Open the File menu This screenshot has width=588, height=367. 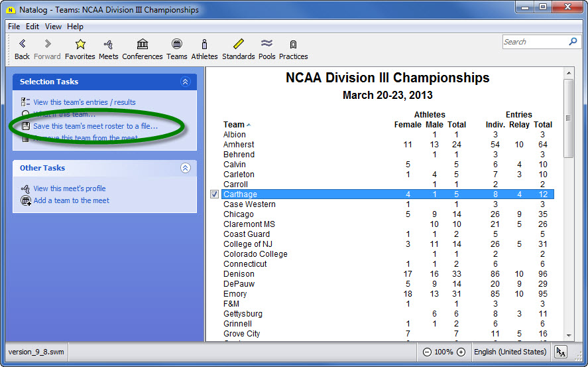pos(14,27)
